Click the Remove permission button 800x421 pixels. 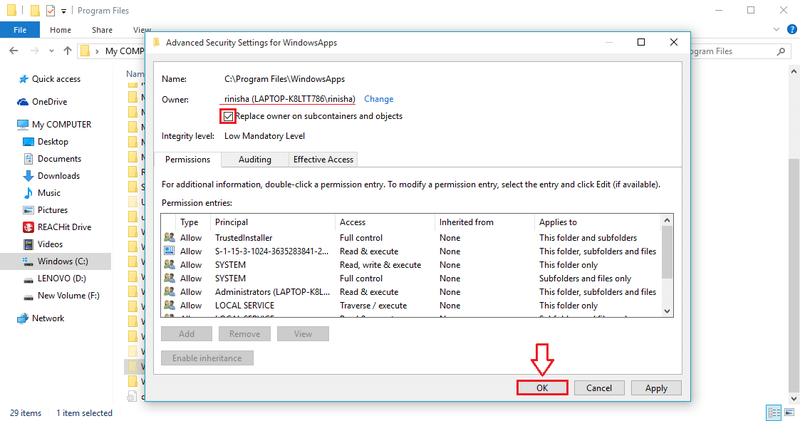pyautogui.click(x=244, y=334)
